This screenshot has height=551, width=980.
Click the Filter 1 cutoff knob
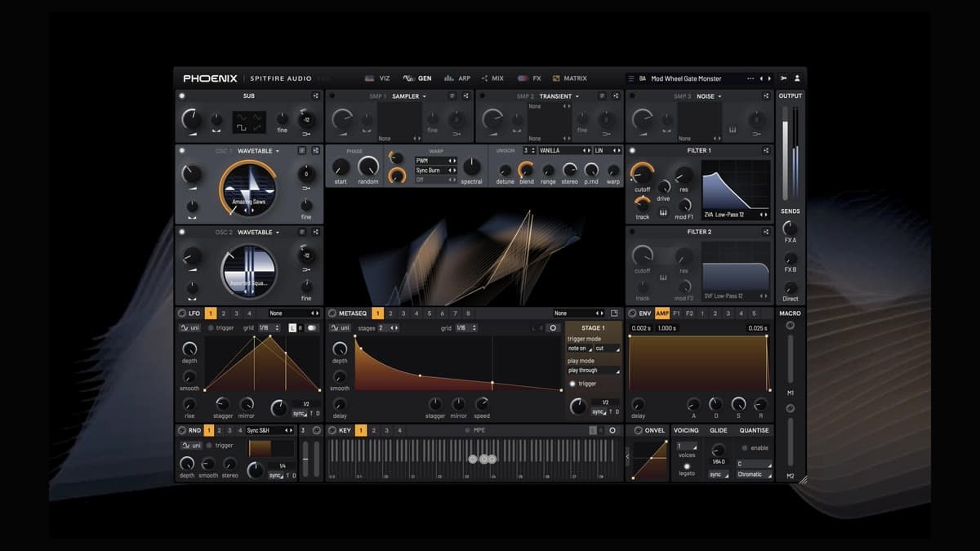coord(642,173)
